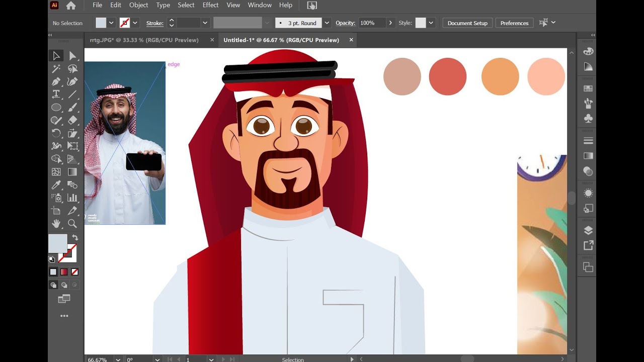The height and width of the screenshot is (362, 644).
Task: Open the Layers panel
Action: pos(588,230)
